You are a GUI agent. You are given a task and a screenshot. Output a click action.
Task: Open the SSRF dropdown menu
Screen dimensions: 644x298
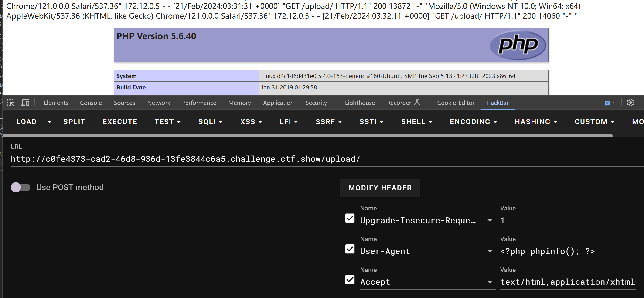328,122
